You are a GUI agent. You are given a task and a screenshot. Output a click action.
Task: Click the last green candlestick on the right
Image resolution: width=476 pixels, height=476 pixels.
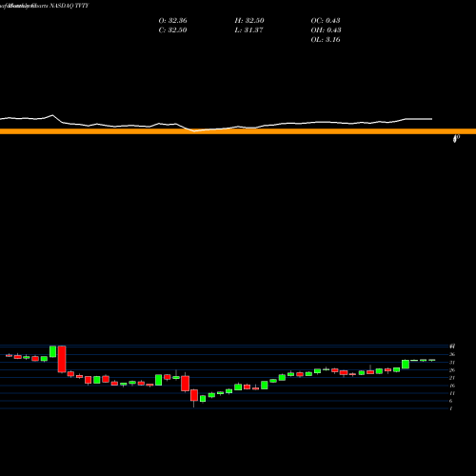click(x=432, y=360)
